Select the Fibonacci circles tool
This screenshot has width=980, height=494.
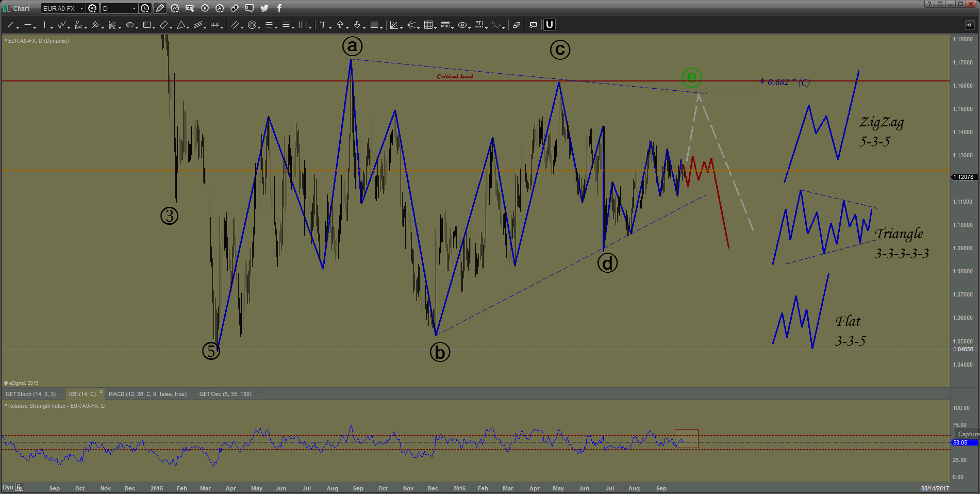coord(252,25)
